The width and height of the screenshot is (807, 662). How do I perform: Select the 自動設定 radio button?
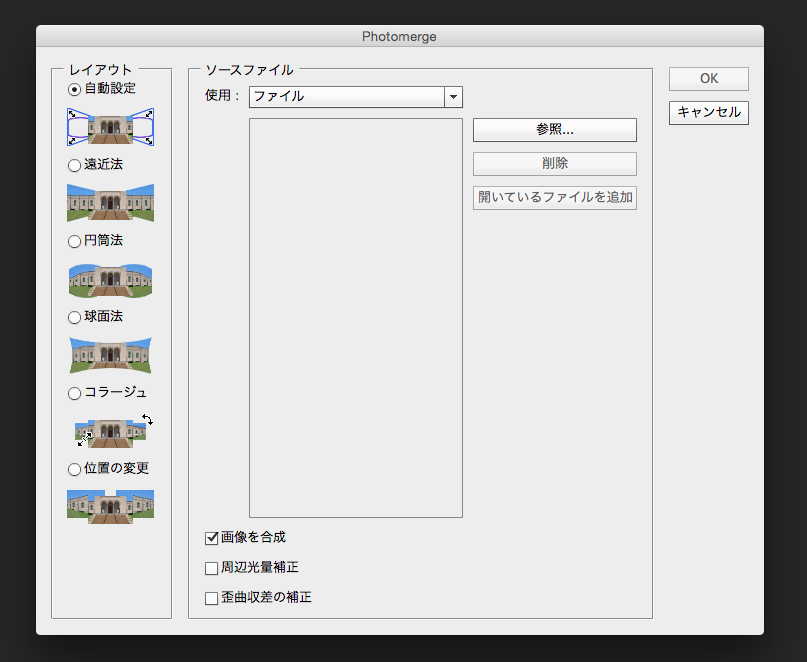coord(75,90)
